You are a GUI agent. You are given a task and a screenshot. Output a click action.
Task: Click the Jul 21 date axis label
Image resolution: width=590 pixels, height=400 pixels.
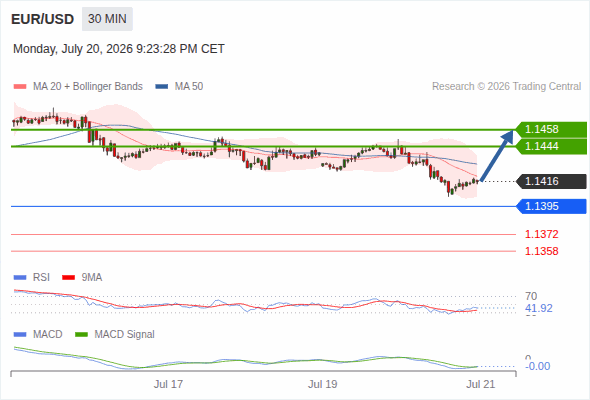coord(481,384)
